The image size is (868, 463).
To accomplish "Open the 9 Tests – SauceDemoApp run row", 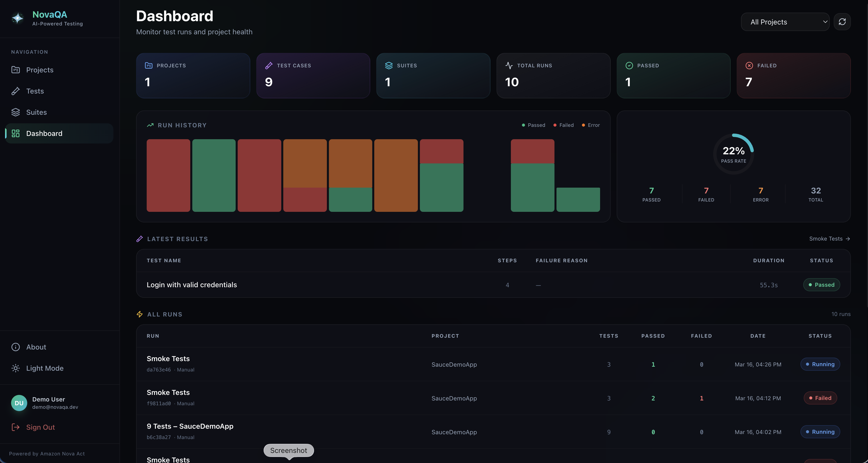I will (190, 427).
